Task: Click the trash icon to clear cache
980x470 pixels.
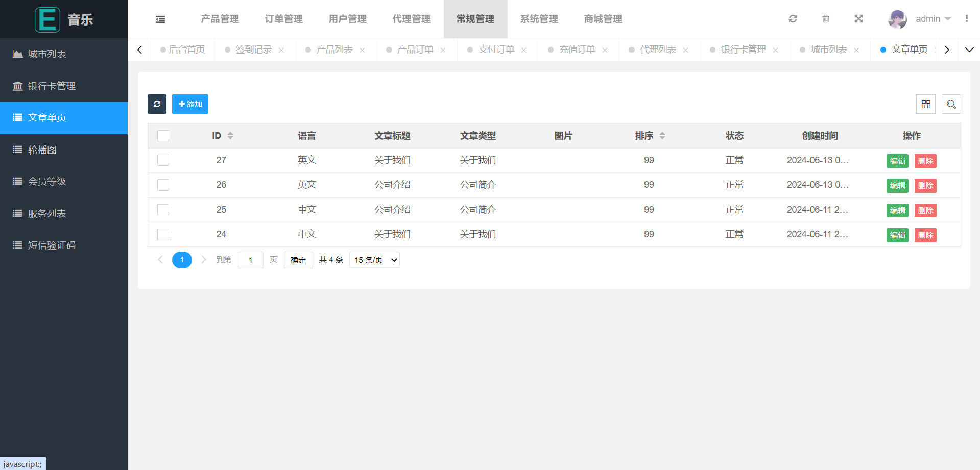Action: 826,19
